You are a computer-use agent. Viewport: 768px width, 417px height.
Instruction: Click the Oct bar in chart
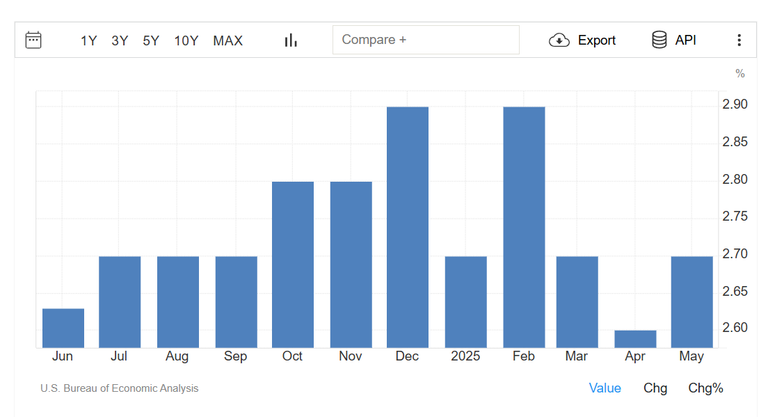[x=293, y=265]
